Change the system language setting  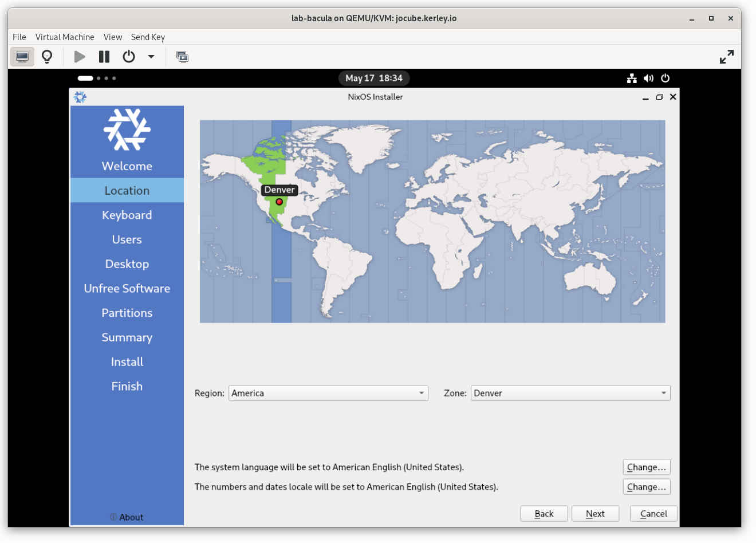coord(647,467)
